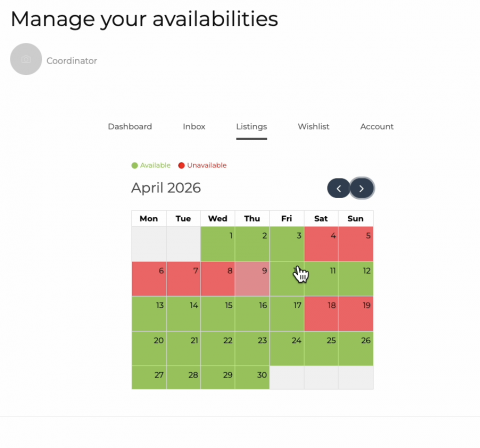Click the Coordinator avatar camera placeholder
Screen dimensions: 480x448
point(26,59)
